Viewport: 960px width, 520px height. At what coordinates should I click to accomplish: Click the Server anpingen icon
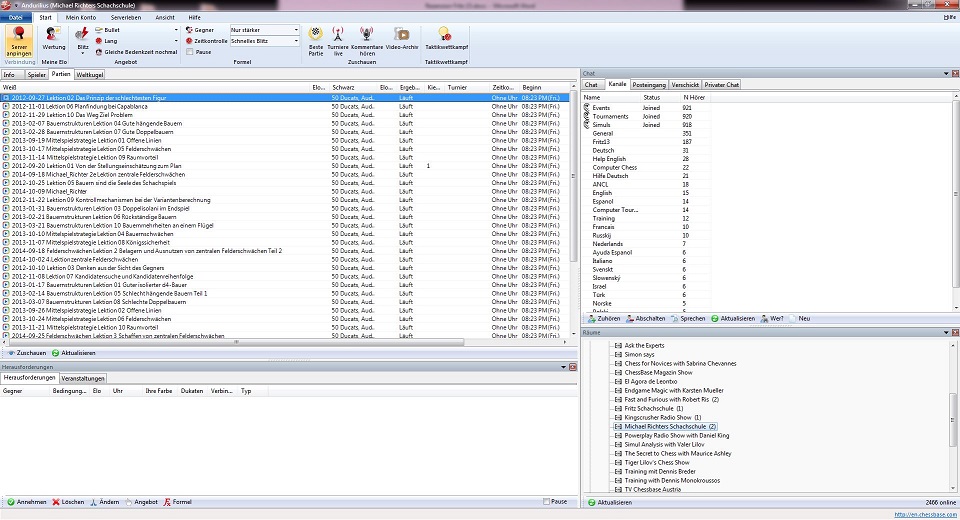tap(19, 42)
